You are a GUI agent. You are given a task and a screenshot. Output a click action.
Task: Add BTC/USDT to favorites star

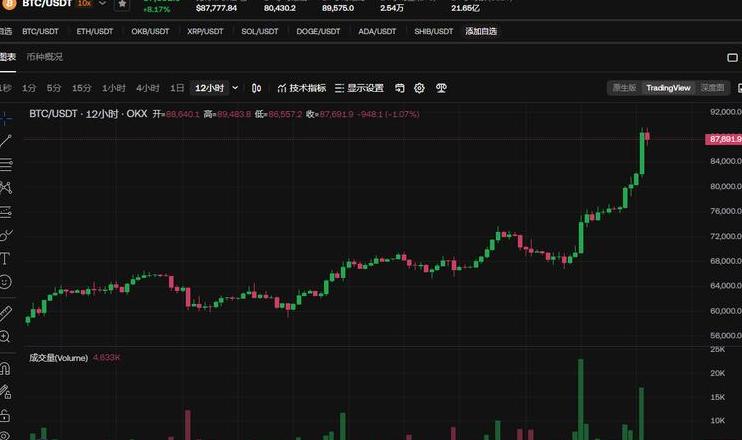[122, 4]
